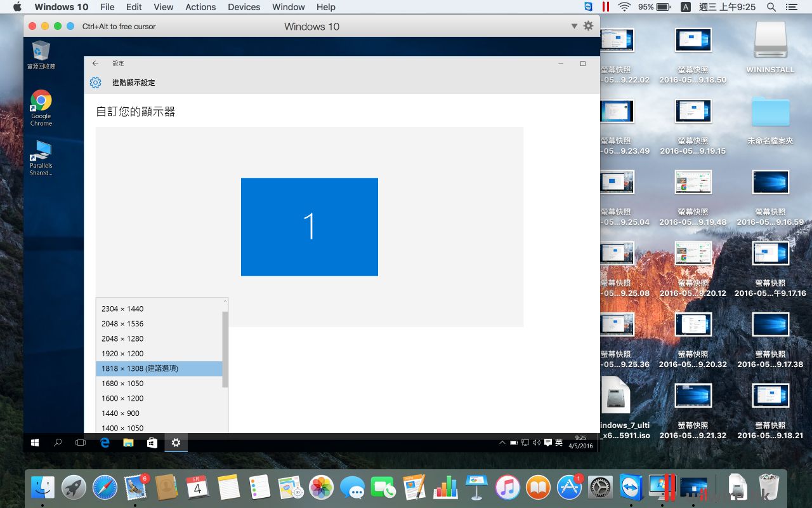The height and width of the screenshot is (508, 812).
Task: Click the resolution list scrollbar
Action: (x=225, y=349)
